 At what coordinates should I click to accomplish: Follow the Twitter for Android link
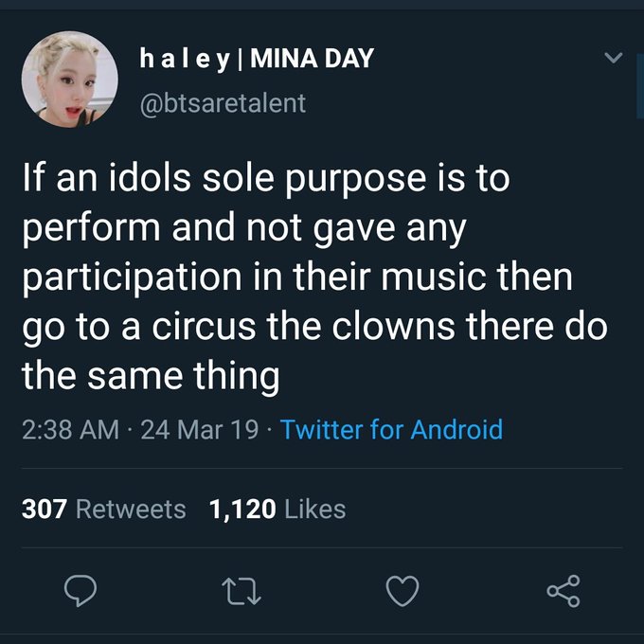391,430
